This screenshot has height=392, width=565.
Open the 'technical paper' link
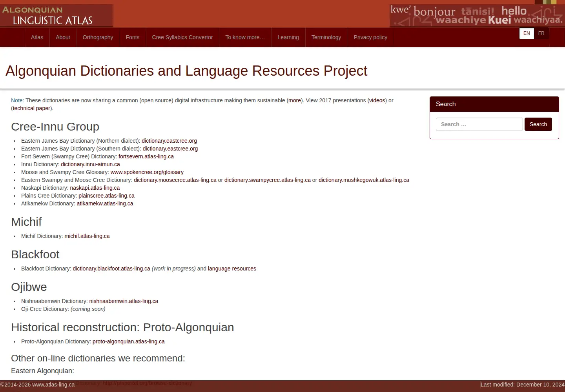(31, 108)
